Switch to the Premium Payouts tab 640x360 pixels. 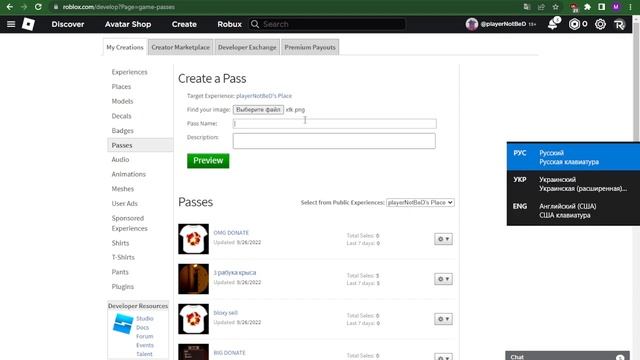click(310, 47)
